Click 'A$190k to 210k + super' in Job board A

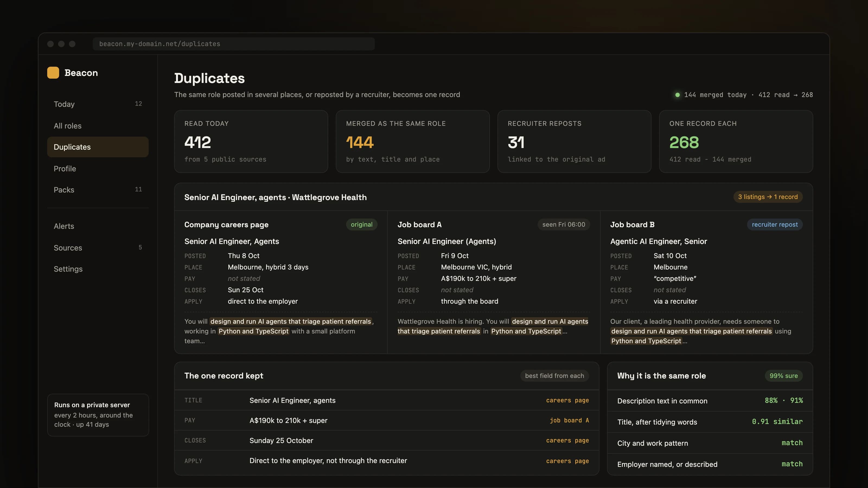(478, 278)
